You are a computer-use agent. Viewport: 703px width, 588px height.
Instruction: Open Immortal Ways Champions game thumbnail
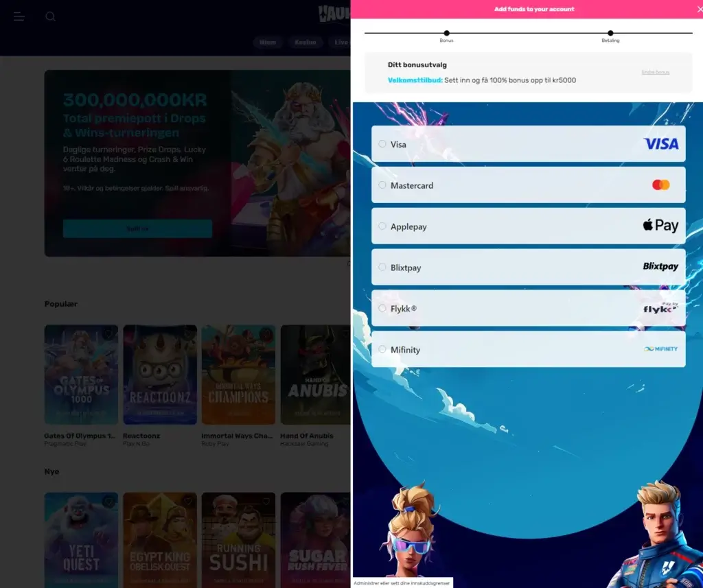[238, 375]
